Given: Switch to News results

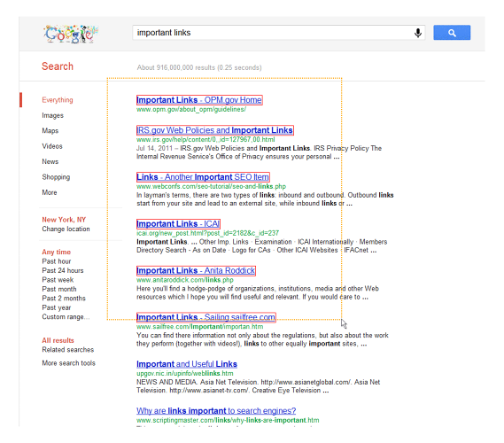Looking at the screenshot, I should click(50, 161).
